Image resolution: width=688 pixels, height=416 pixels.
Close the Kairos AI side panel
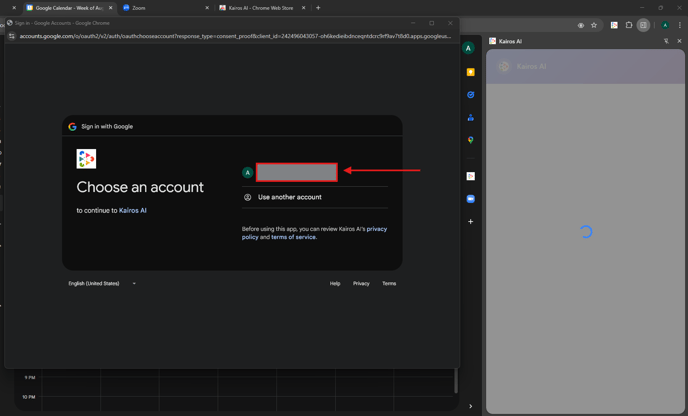679,41
